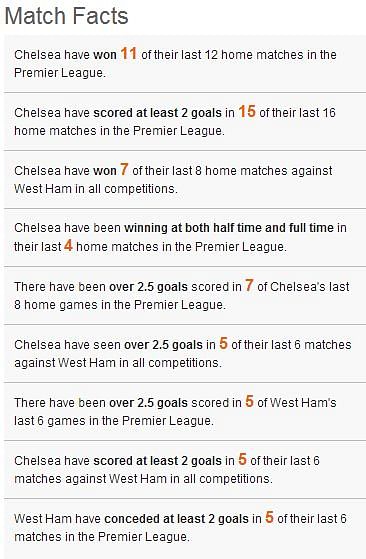Select 'matches against West Ham in all competitions' line

[x=144, y=478]
